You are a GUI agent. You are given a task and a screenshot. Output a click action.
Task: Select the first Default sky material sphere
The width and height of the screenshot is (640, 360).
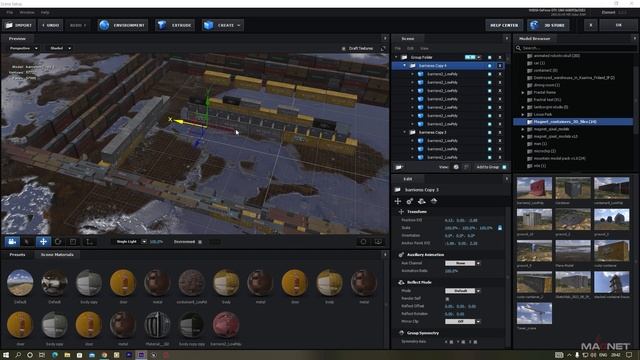pos(20,282)
